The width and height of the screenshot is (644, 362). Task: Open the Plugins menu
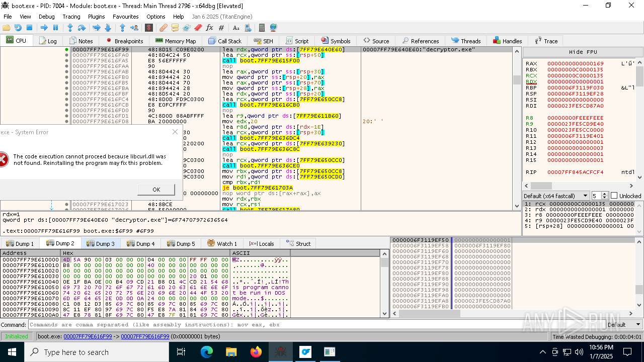click(x=97, y=17)
